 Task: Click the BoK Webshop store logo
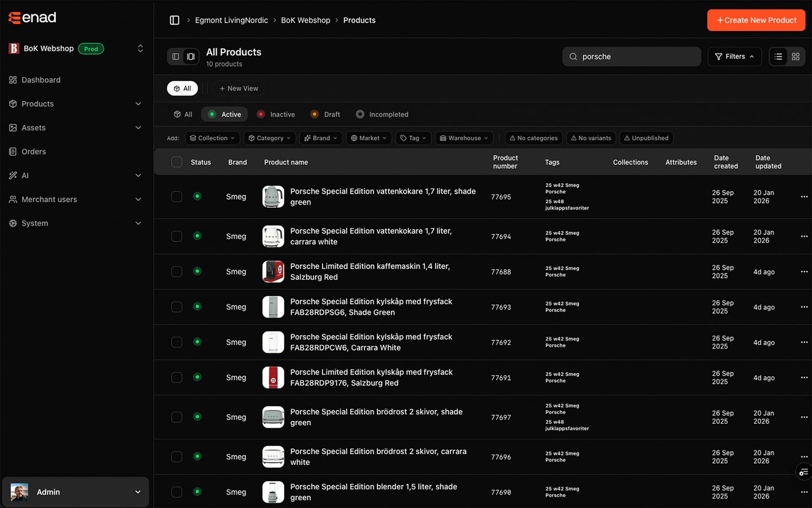pyautogui.click(x=14, y=49)
